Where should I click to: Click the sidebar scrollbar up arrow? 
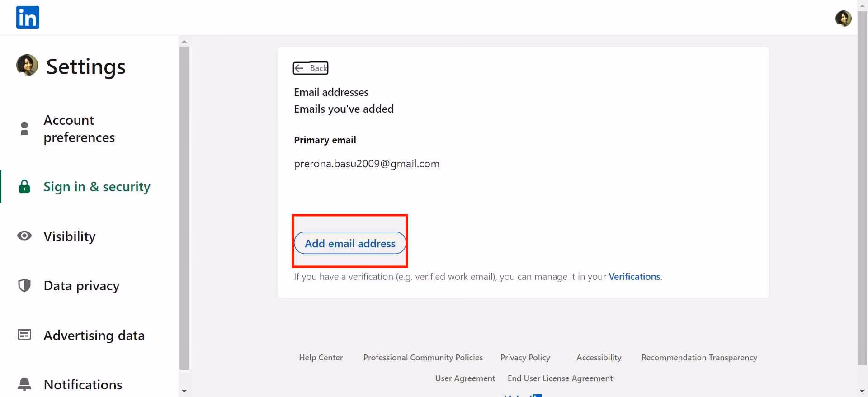184,41
